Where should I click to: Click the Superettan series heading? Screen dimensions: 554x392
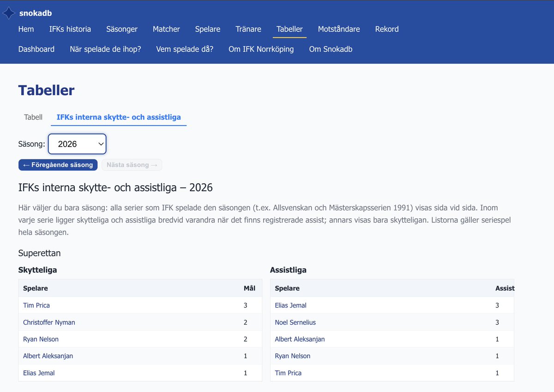click(x=40, y=253)
